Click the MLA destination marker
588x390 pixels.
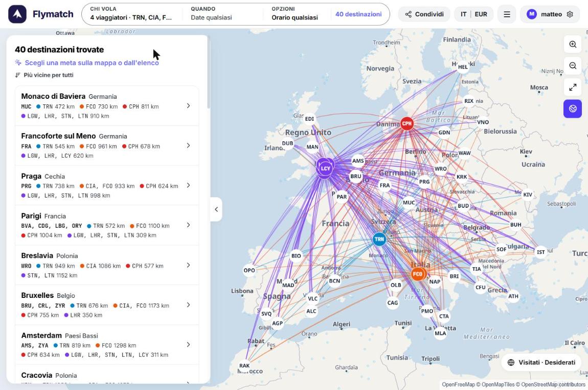pyautogui.click(x=440, y=333)
